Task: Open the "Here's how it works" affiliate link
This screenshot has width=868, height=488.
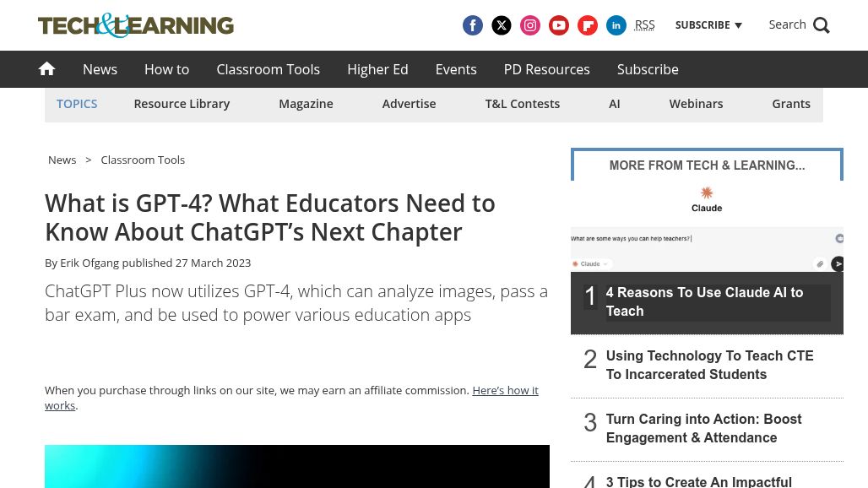Action: (505, 391)
